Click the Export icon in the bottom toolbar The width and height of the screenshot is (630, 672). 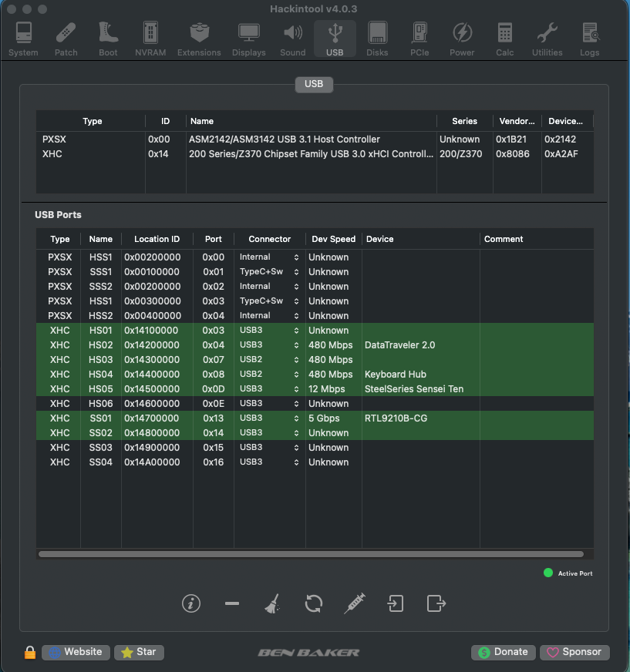click(436, 603)
